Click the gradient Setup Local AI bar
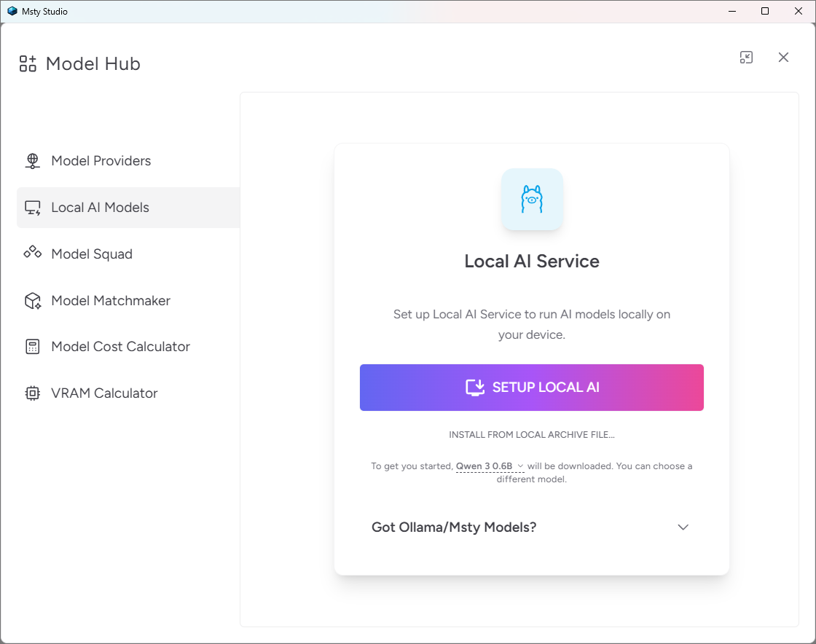This screenshot has width=816, height=644. (531, 387)
